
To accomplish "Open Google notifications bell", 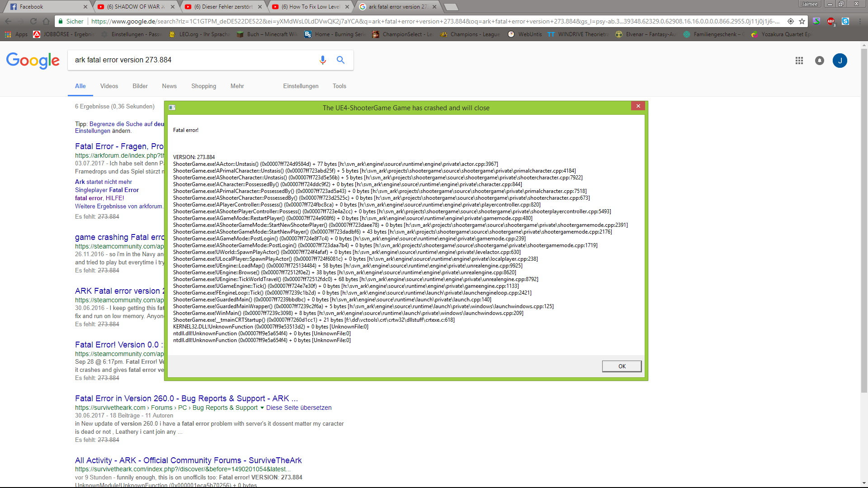I will pos(820,61).
